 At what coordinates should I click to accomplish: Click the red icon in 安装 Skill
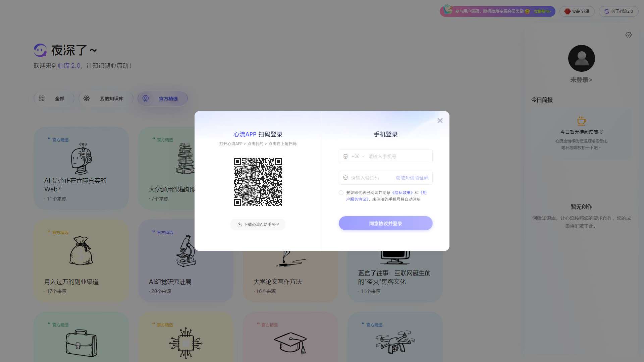[567, 11]
